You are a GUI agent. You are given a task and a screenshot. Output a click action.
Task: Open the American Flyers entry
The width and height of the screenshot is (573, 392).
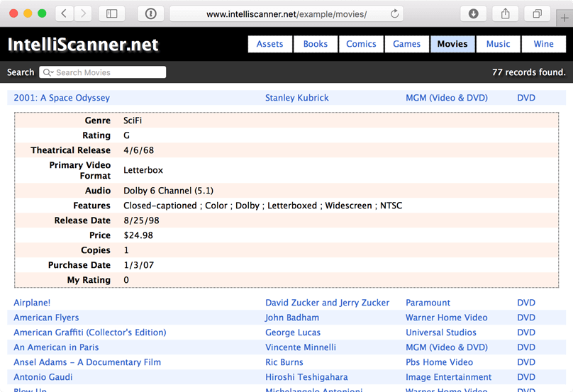(46, 318)
